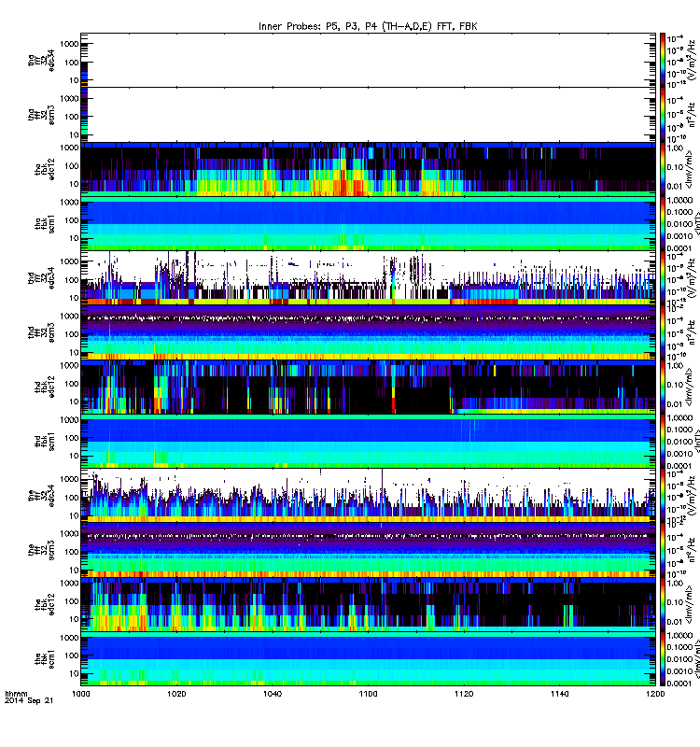Select the thd fff 32 scm3 panel label
The height and width of the screenshot is (747, 700).
tap(41, 332)
